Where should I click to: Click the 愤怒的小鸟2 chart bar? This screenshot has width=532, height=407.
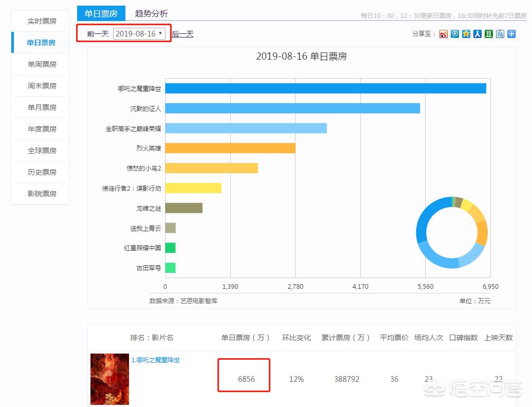[x=211, y=168]
